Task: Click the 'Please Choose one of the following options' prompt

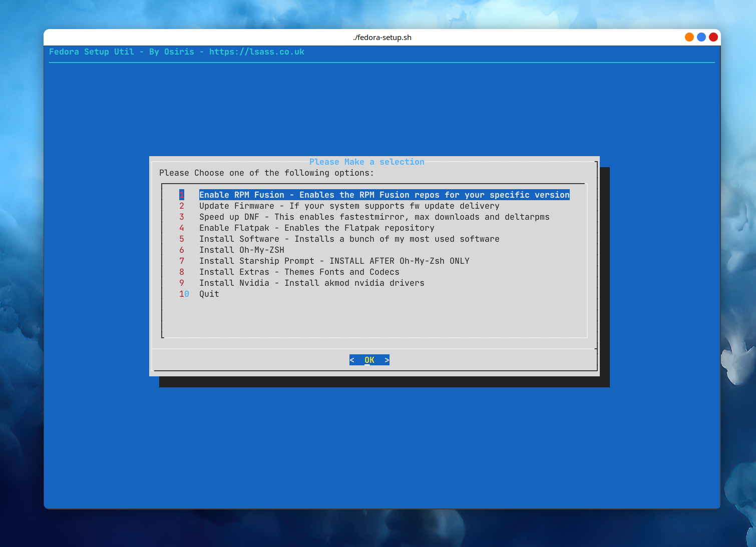Action: (x=266, y=173)
